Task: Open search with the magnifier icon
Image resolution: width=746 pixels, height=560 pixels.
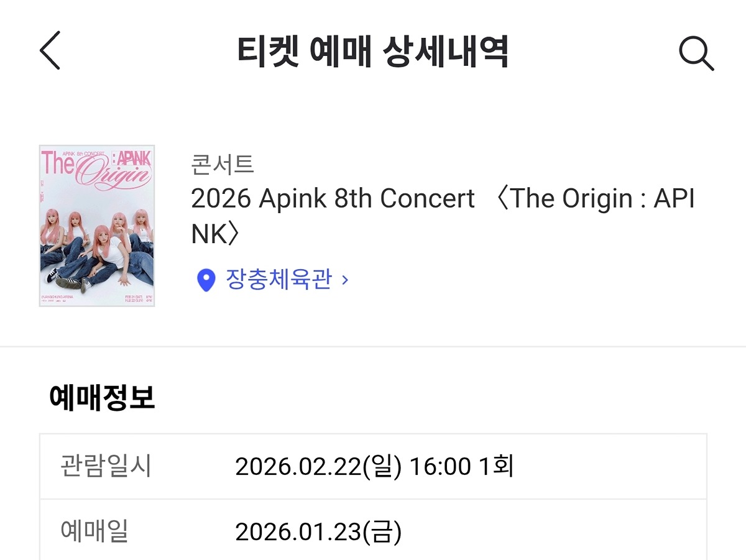Action: pyautogui.click(x=696, y=53)
